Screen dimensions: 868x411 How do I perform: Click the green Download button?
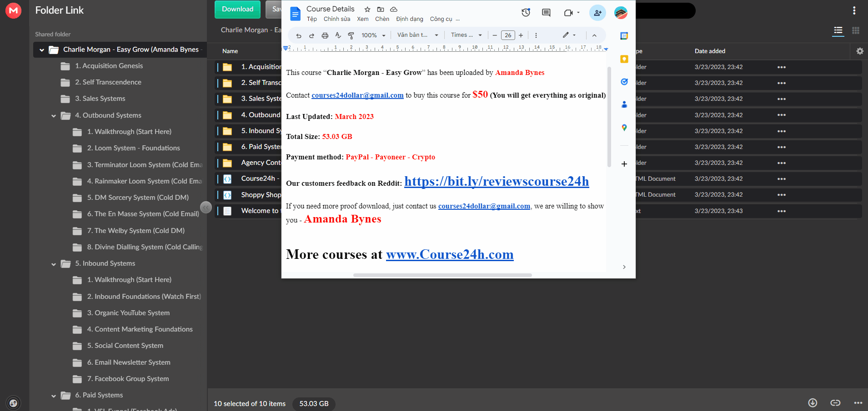(x=237, y=9)
